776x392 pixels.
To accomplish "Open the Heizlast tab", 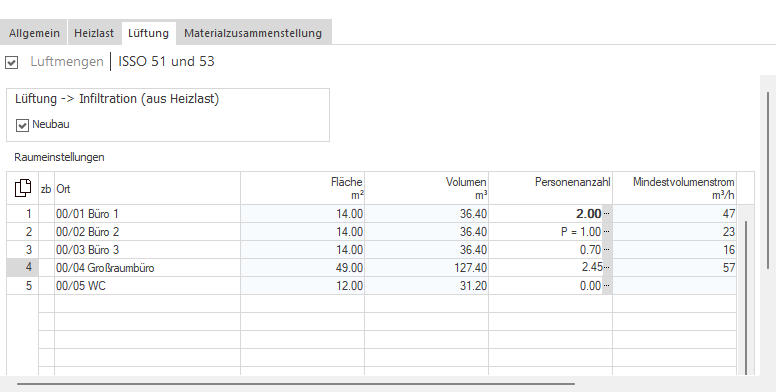I will coord(94,33).
